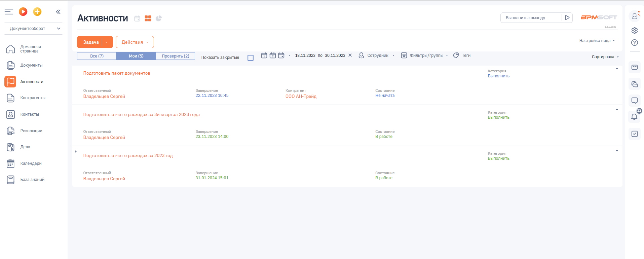The height and width of the screenshot is (259, 644).
Task: Switch to calendar view icon
Action: click(137, 18)
